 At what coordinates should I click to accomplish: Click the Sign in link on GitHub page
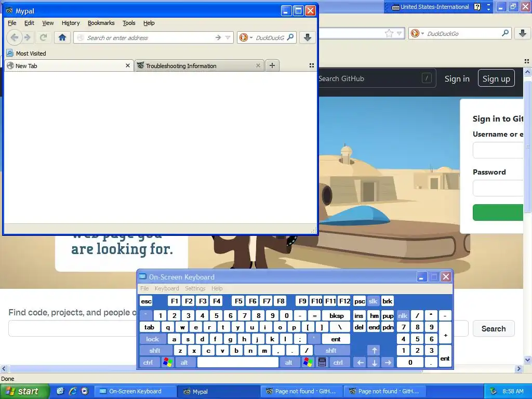[457, 79]
